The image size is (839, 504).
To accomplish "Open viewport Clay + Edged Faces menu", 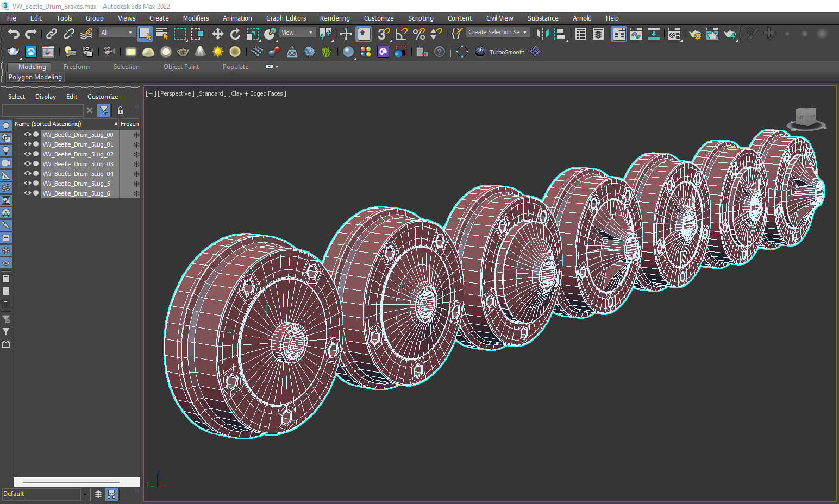I will point(257,93).
